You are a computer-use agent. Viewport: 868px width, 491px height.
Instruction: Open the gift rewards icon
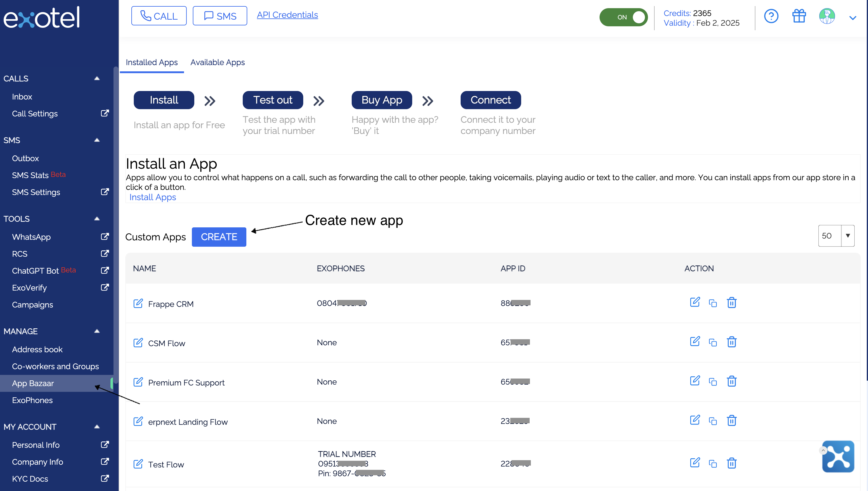(799, 16)
